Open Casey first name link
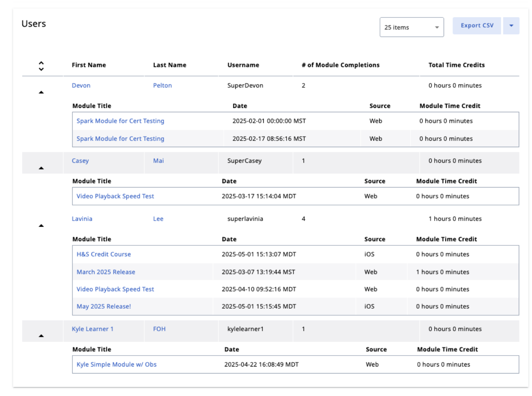 pyautogui.click(x=80, y=161)
